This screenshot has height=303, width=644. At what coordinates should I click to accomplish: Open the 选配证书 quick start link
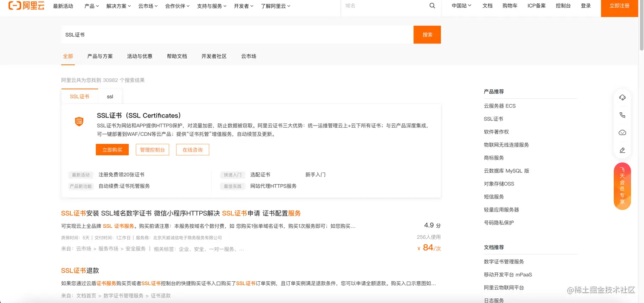click(260, 174)
